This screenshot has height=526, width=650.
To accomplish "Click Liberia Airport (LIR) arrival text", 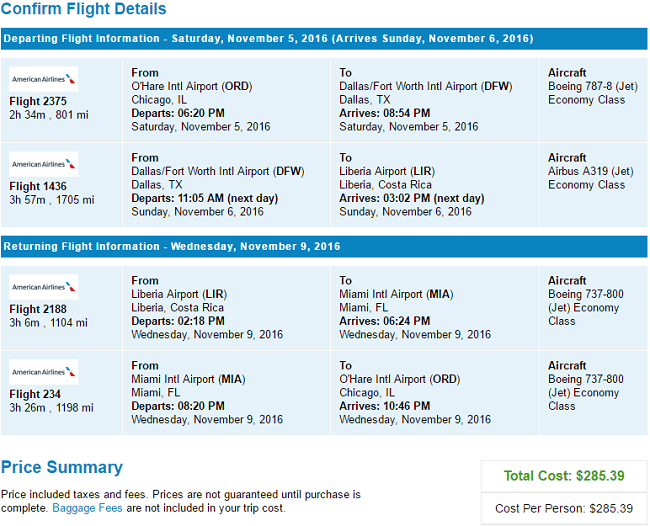I will [387, 171].
